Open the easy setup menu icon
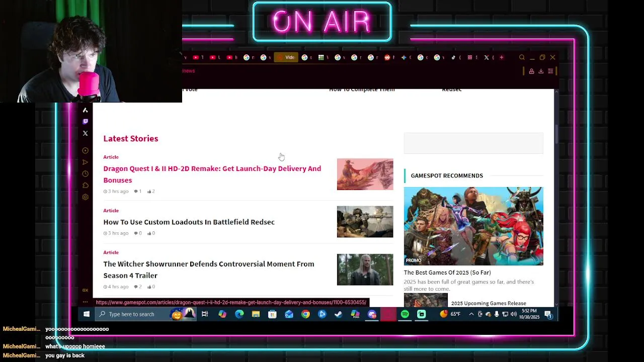Image resolution: width=644 pixels, height=362 pixels. (x=550, y=71)
